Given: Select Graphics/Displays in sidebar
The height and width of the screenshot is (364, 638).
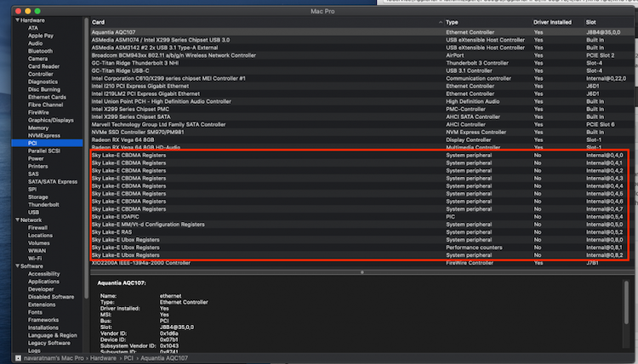Looking at the screenshot, I should pos(51,121).
